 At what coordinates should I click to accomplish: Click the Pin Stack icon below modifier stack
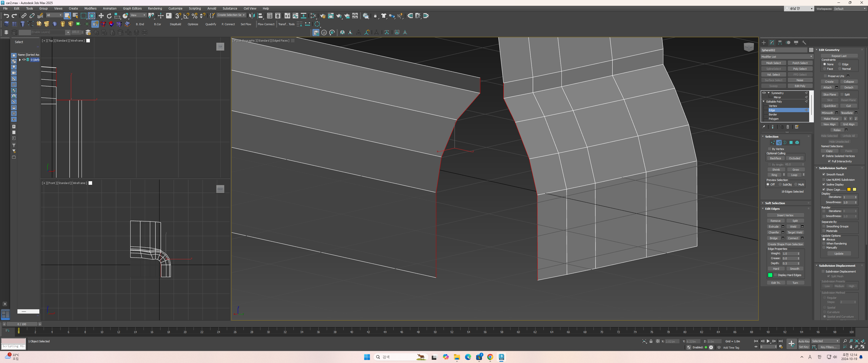click(764, 127)
